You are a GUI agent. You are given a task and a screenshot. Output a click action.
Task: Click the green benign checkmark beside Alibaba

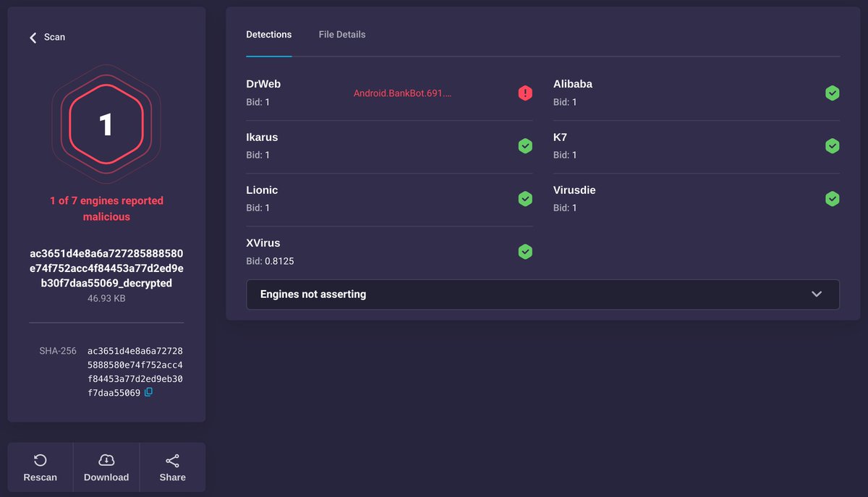click(832, 93)
